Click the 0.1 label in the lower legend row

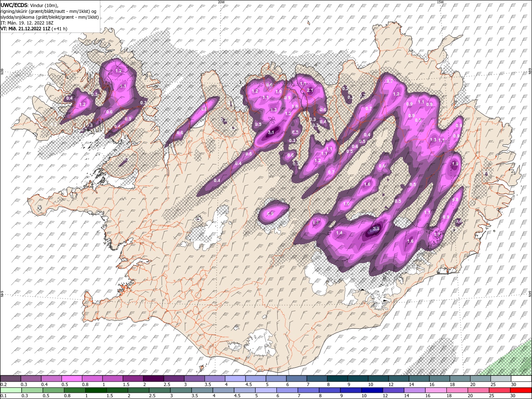(4, 396)
